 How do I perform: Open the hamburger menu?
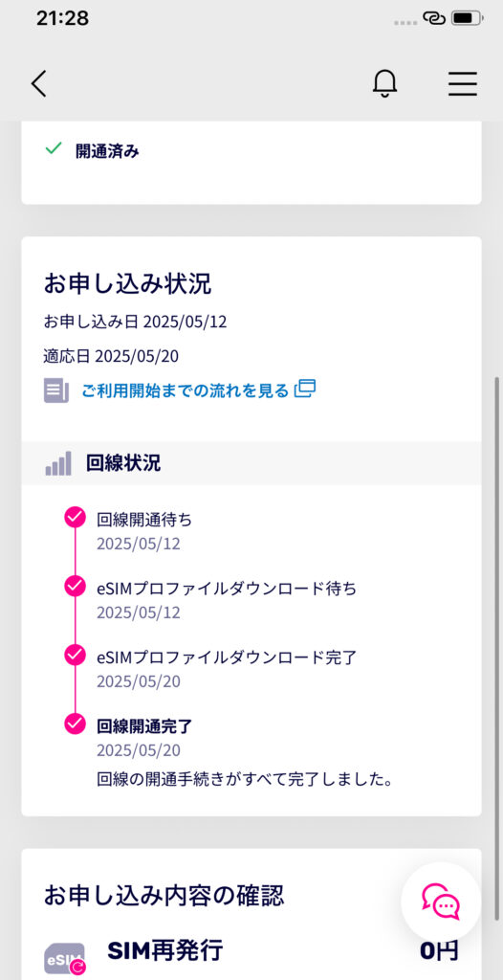(x=463, y=84)
